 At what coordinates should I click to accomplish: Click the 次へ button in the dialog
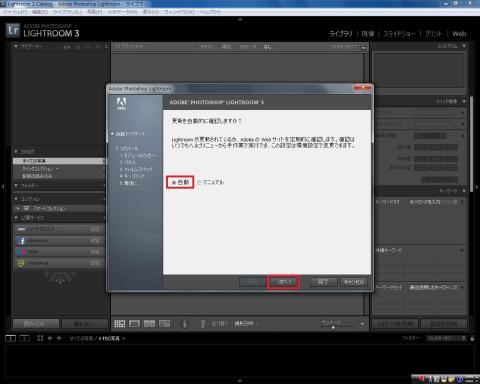283,282
